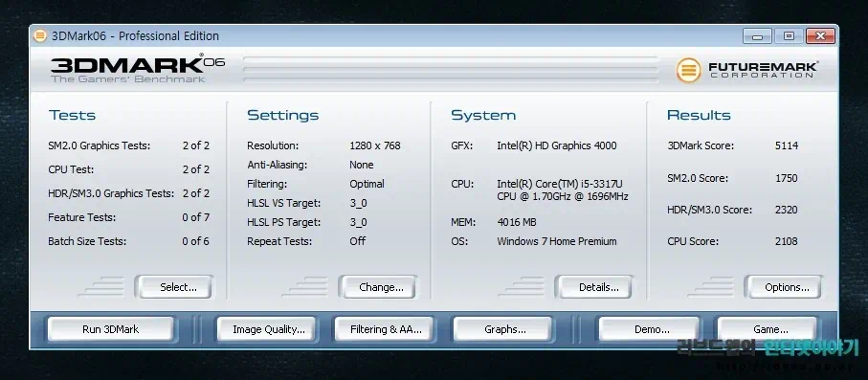Screen dimensions: 868x380
Task: Click the HDR/SM3.0 Score value 2320
Action: [787, 210]
